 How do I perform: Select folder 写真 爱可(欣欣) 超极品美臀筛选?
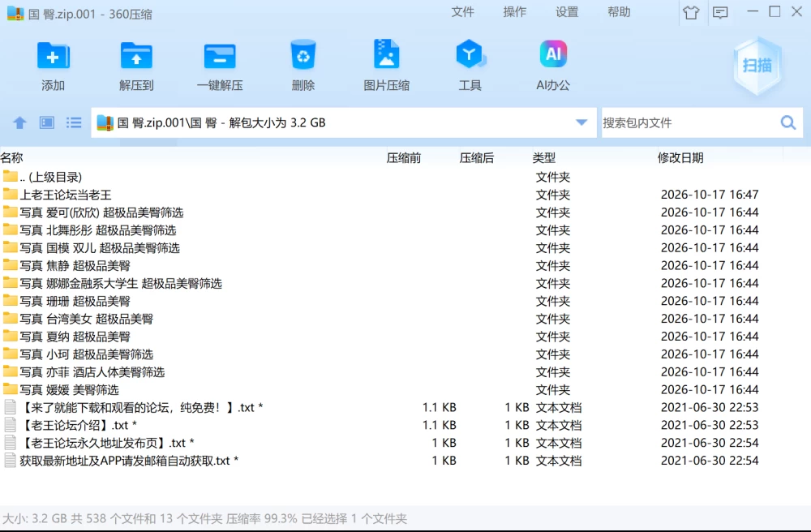coord(405,212)
